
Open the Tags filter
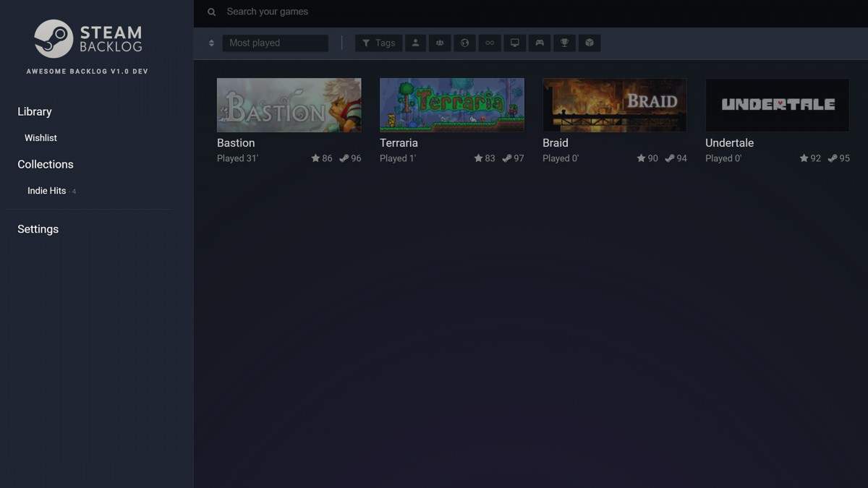pyautogui.click(x=378, y=43)
